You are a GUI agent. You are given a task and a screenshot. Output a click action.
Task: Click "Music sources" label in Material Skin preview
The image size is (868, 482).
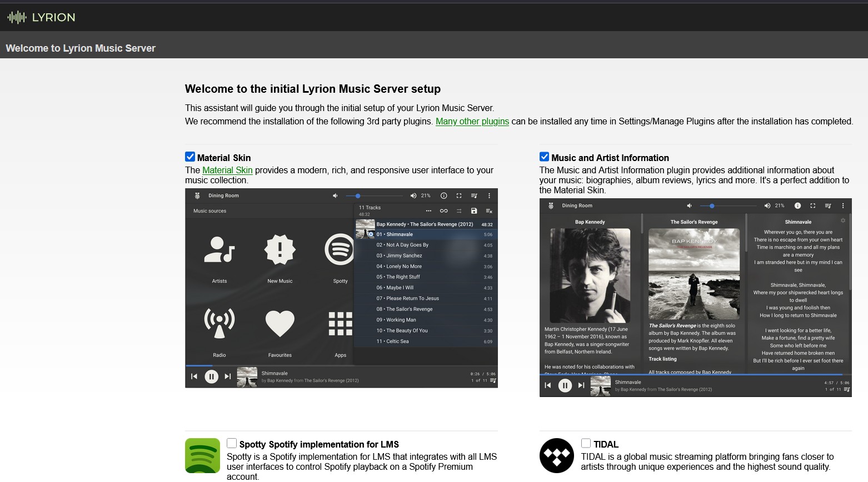(x=209, y=211)
